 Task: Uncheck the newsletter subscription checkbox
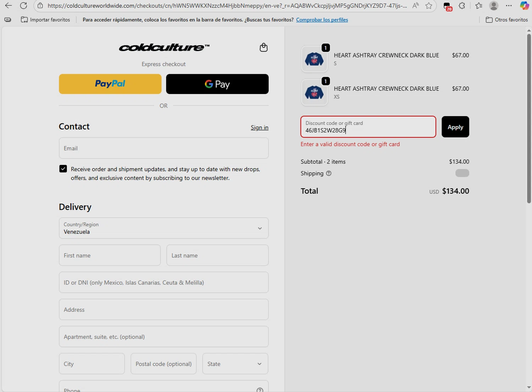pyautogui.click(x=63, y=169)
